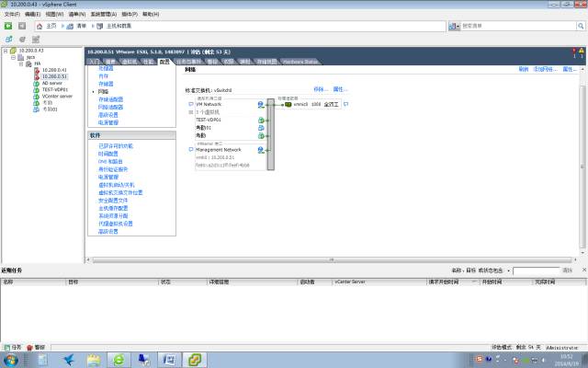Click the vmnic0 adapter icon

point(288,104)
